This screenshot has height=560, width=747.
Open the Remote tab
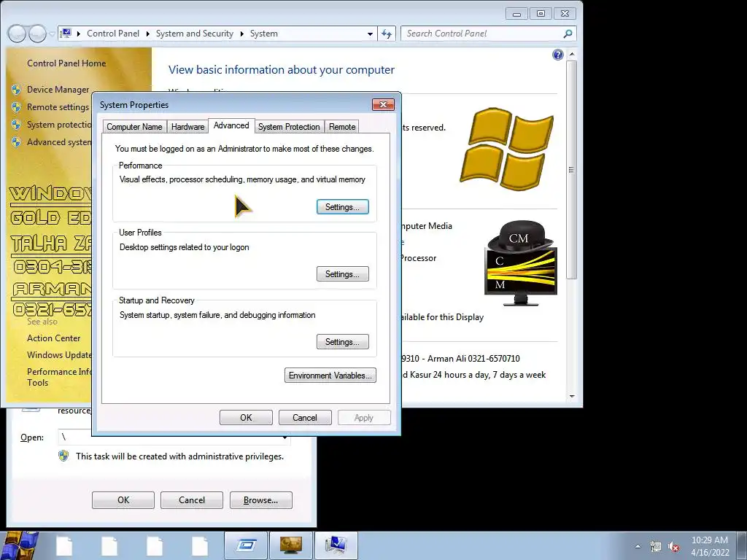click(x=342, y=127)
